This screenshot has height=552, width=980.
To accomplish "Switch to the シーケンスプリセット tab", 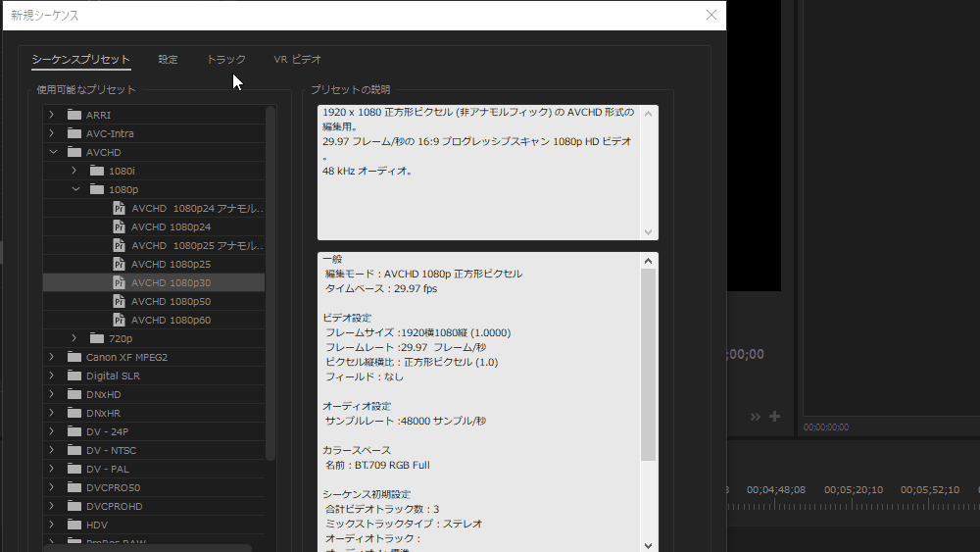I will (80, 60).
